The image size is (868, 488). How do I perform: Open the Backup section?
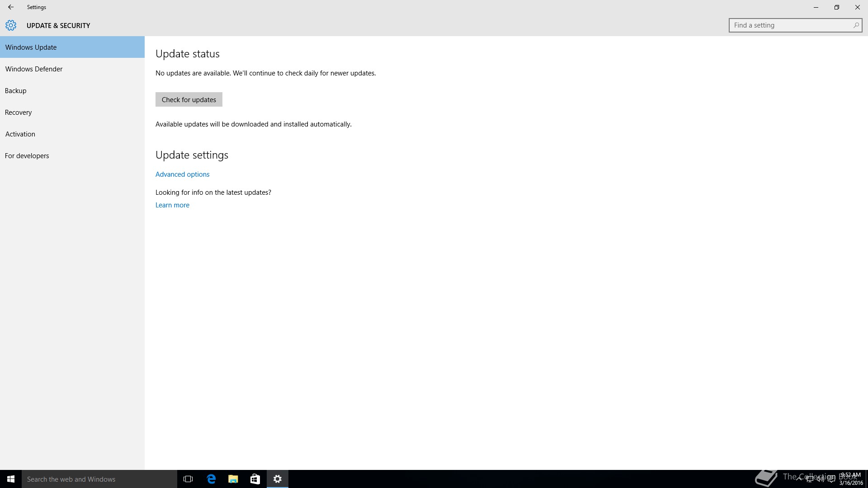[72, 90]
